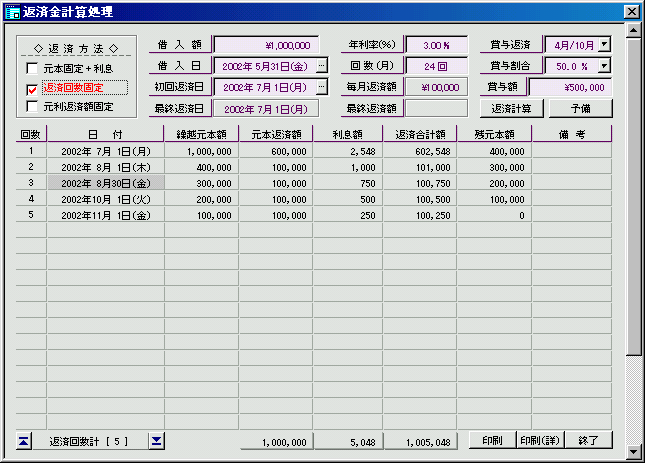This screenshot has height=463, width=645.
Task: Open the 賞与割合 50.0% dropdown
Action: tap(604, 66)
